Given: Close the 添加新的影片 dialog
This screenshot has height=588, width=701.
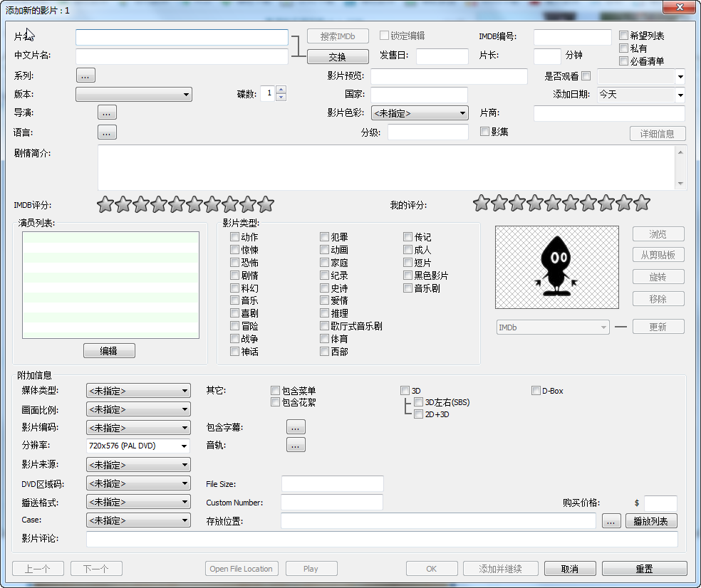Looking at the screenshot, I should [680, 7].
